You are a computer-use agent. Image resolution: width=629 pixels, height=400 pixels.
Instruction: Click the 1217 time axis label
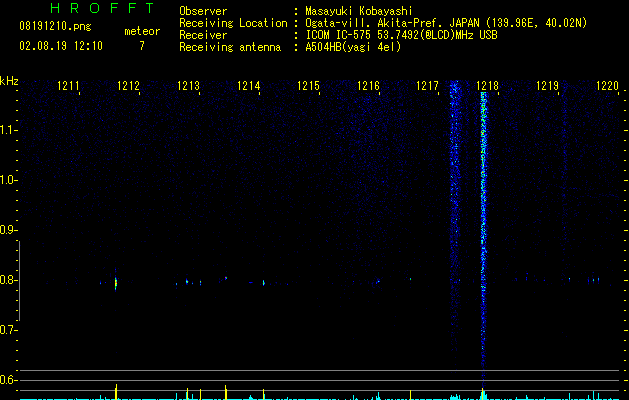[427, 85]
